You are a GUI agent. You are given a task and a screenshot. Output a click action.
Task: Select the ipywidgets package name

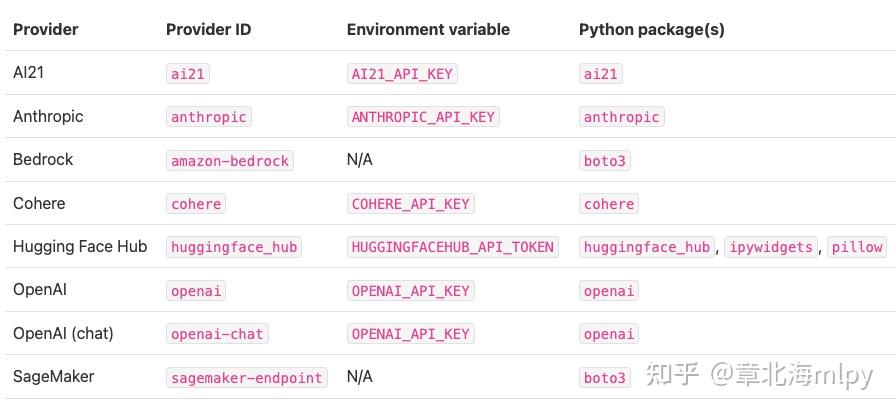[x=770, y=247]
